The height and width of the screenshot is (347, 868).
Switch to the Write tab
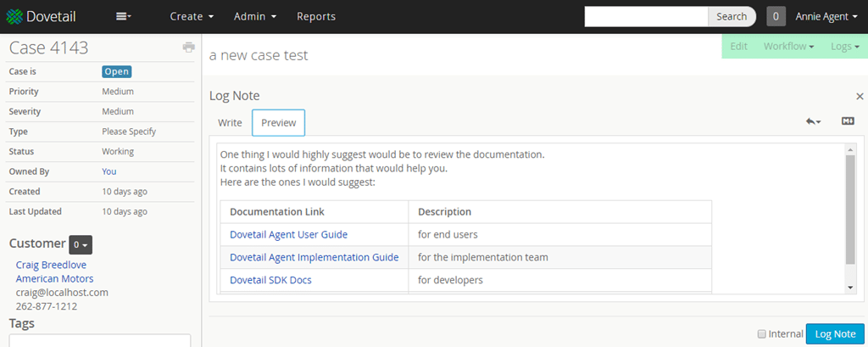230,123
